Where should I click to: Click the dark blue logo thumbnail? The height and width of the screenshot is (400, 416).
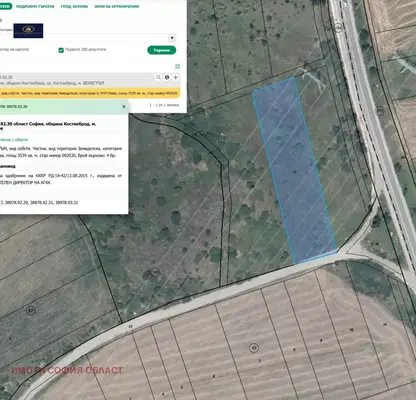[x=28, y=31]
